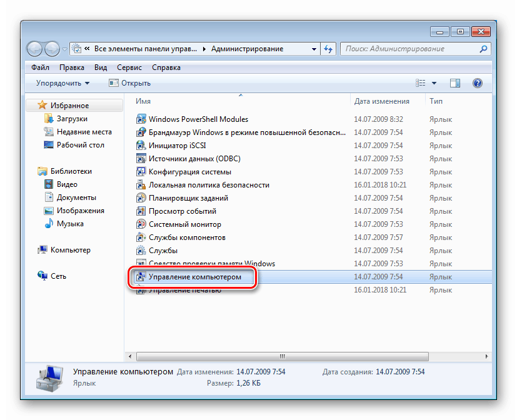Open the Справка menu
The height and width of the screenshot is (420, 517).
point(166,67)
